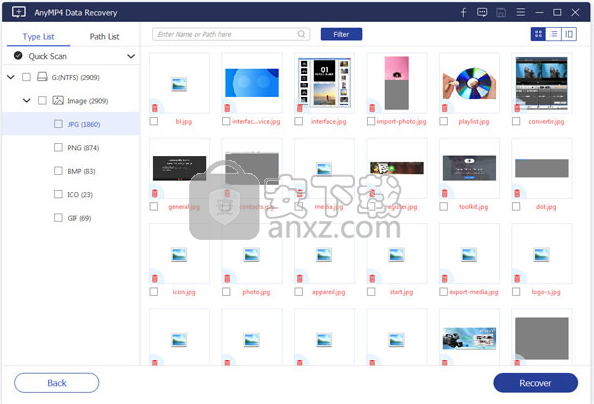This screenshot has height=404, width=594.
Task: Click the Image folder icon in tree
Action: point(58,100)
